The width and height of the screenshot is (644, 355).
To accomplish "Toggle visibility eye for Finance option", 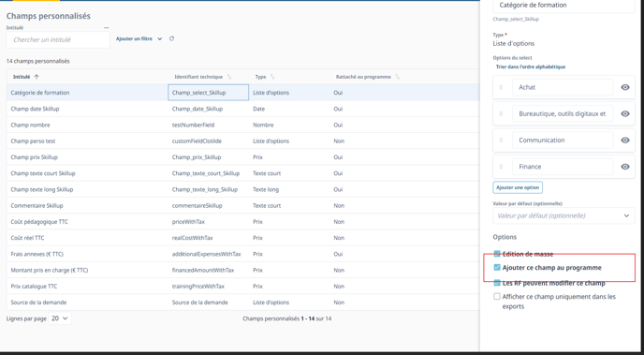I will (x=625, y=167).
